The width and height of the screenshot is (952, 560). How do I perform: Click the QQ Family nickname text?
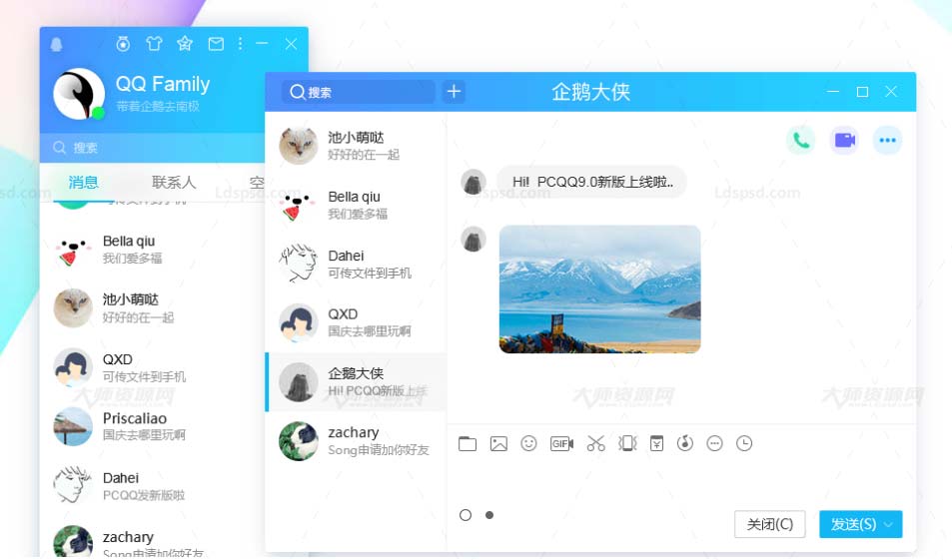coord(163,84)
